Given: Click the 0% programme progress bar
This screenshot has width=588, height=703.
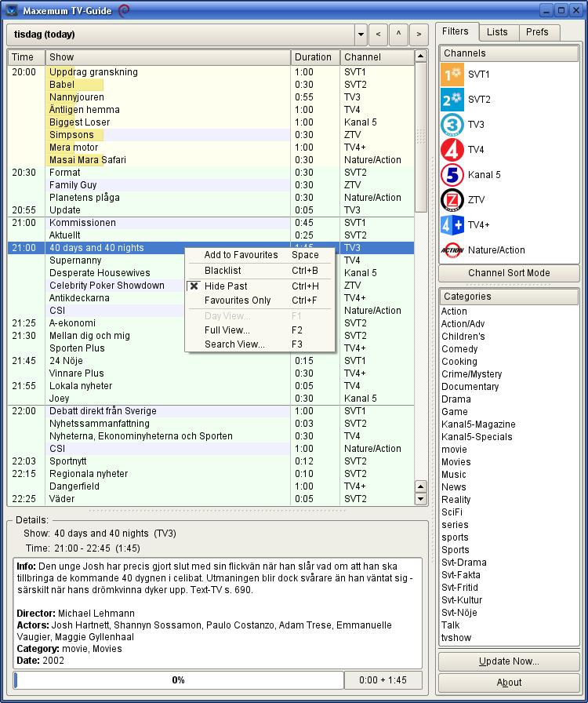Looking at the screenshot, I should point(179,680).
